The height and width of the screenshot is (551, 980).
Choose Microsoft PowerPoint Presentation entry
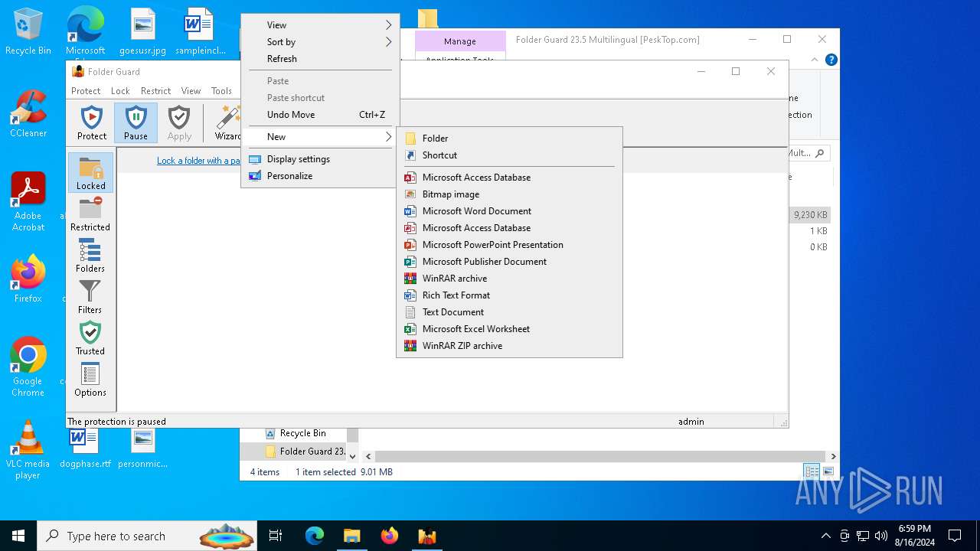pos(509,245)
